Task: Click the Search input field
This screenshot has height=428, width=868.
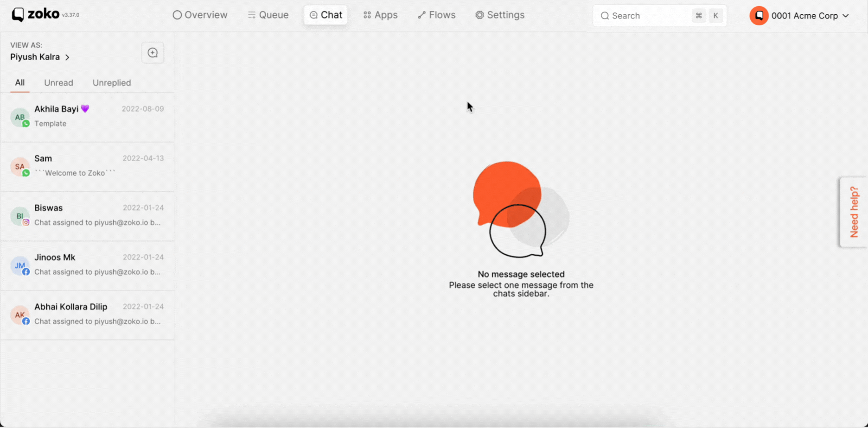Action: (659, 16)
